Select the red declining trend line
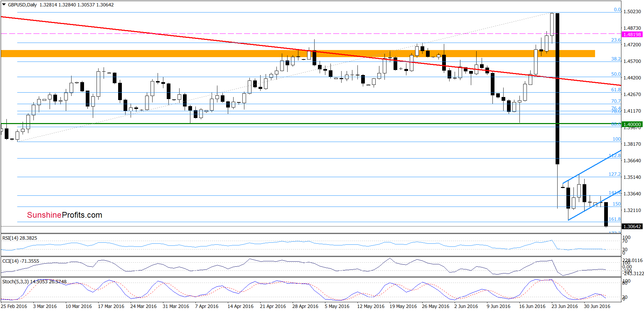This screenshot has height=311, width=644. click(x=311, y=51)
